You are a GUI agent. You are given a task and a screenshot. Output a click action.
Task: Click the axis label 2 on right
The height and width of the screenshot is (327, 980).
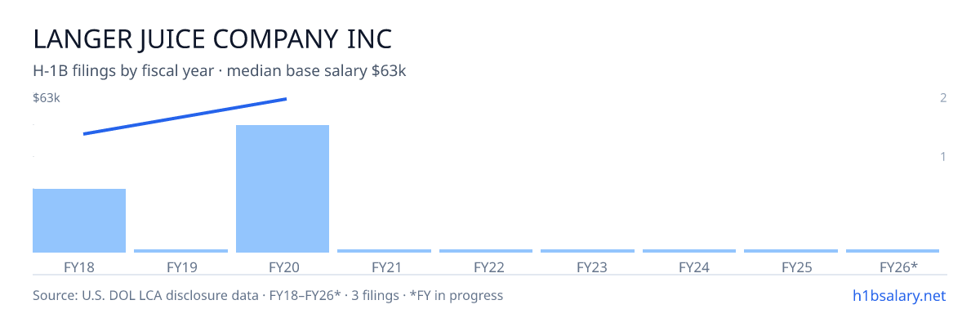click(943, 98)
